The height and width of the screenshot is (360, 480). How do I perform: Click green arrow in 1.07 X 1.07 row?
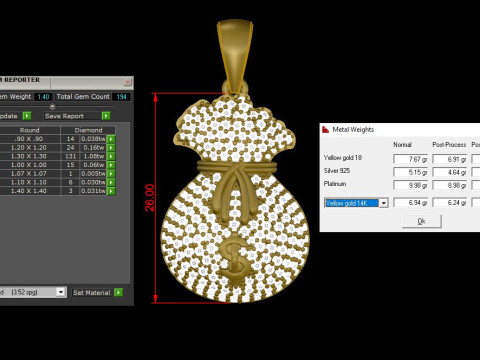(x=111, y=174)
